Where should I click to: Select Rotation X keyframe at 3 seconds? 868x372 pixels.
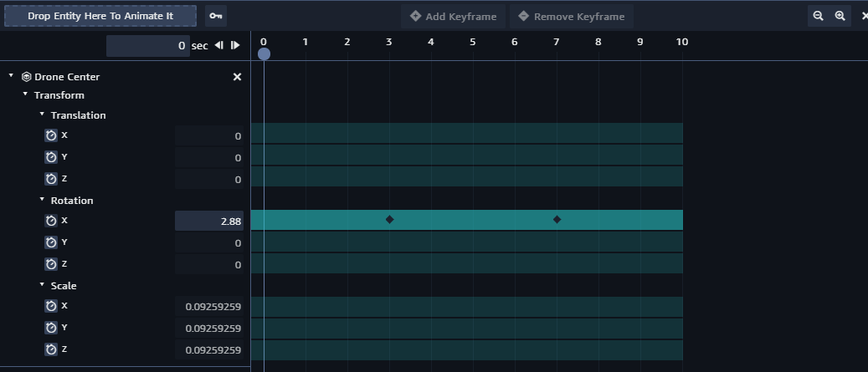390,220
